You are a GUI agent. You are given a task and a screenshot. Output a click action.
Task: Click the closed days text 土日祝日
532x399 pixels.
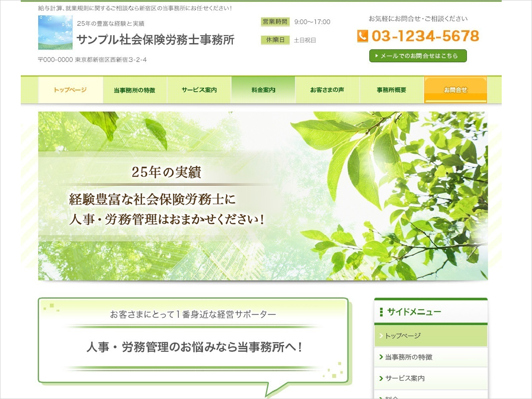(305, 40)
